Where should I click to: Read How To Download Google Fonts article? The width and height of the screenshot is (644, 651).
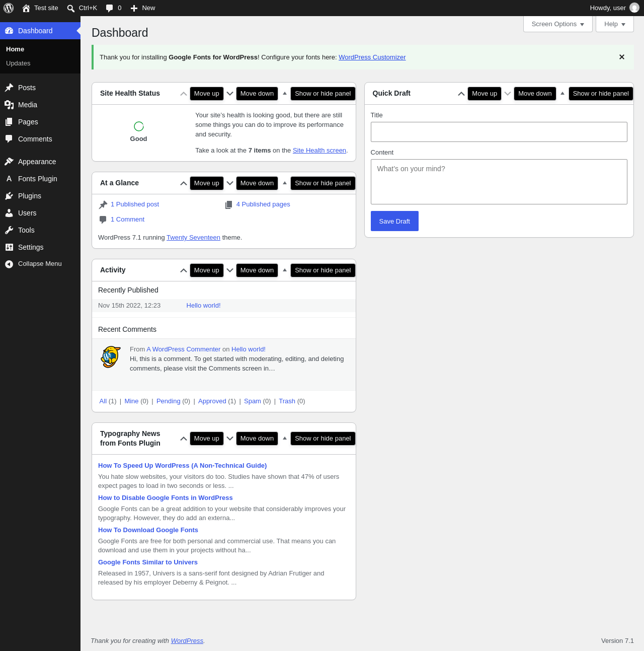tap(148, 530)
